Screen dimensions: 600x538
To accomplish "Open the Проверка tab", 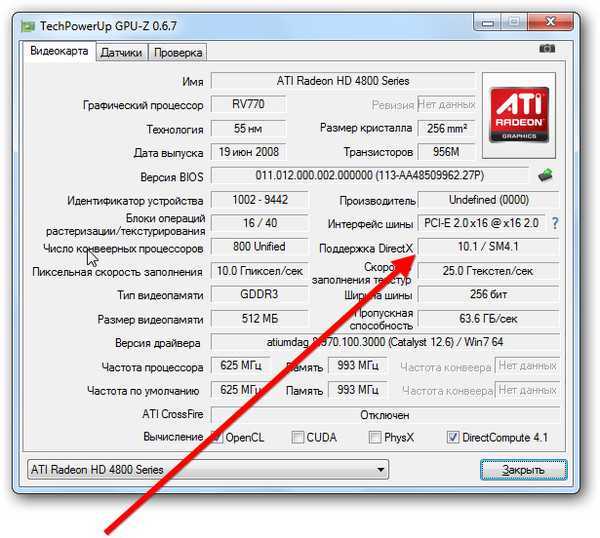I will (178, 52).
